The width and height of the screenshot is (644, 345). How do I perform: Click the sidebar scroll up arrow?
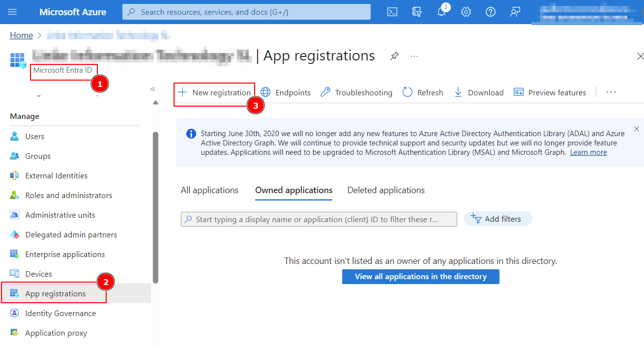[156, 103]
